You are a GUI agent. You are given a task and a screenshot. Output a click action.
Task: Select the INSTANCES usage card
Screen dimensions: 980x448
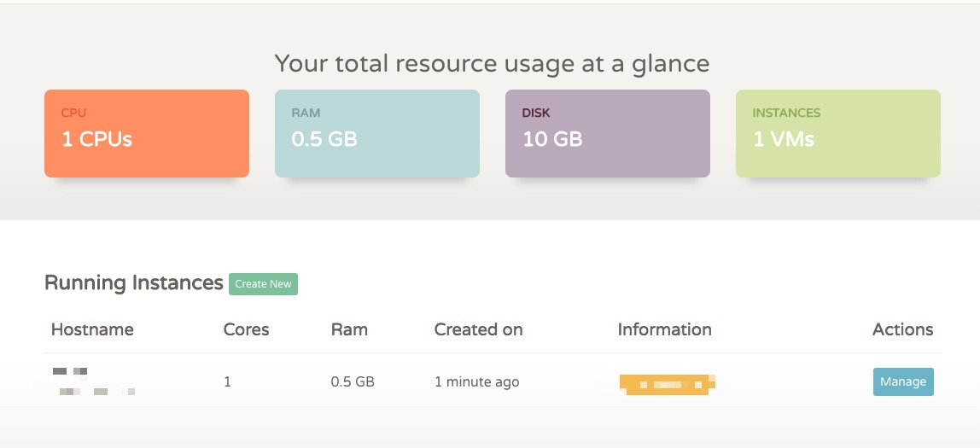pos(838,134)
